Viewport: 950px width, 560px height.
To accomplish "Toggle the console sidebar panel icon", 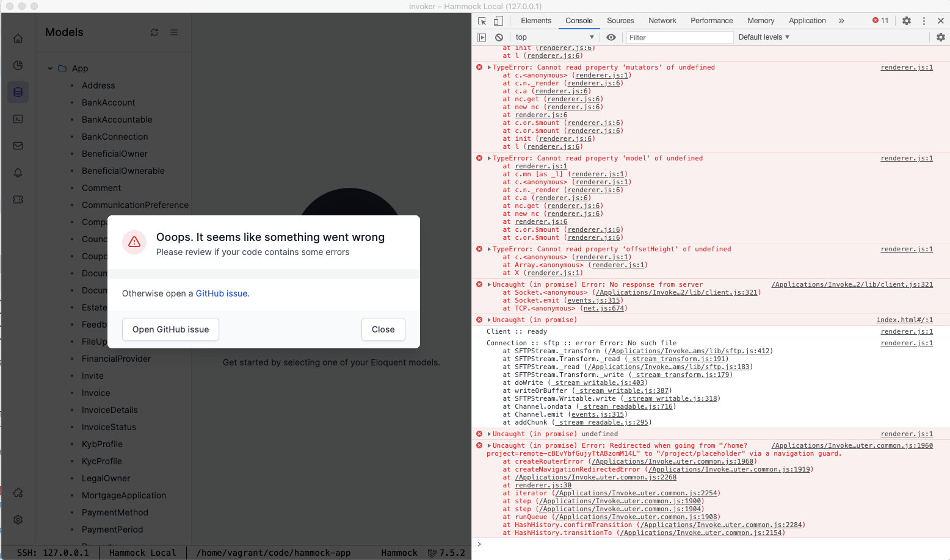I will [482, 37].
